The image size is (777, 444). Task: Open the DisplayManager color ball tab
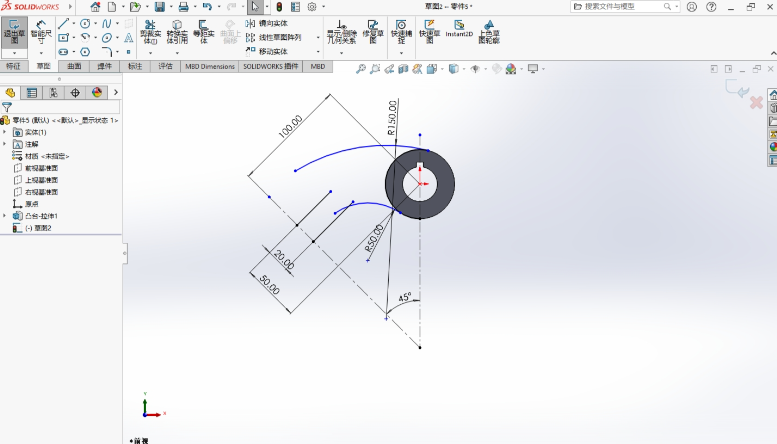tap(97, 93)
